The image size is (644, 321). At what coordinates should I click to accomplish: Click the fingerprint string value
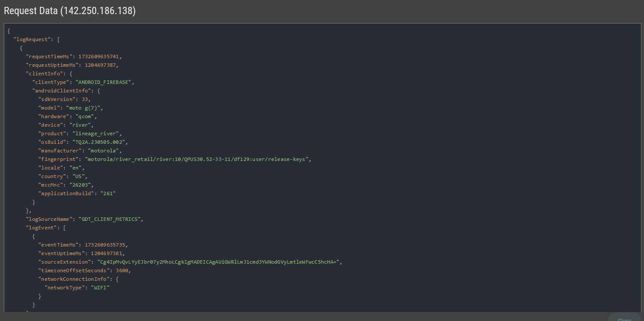click(x=196, y=159)
